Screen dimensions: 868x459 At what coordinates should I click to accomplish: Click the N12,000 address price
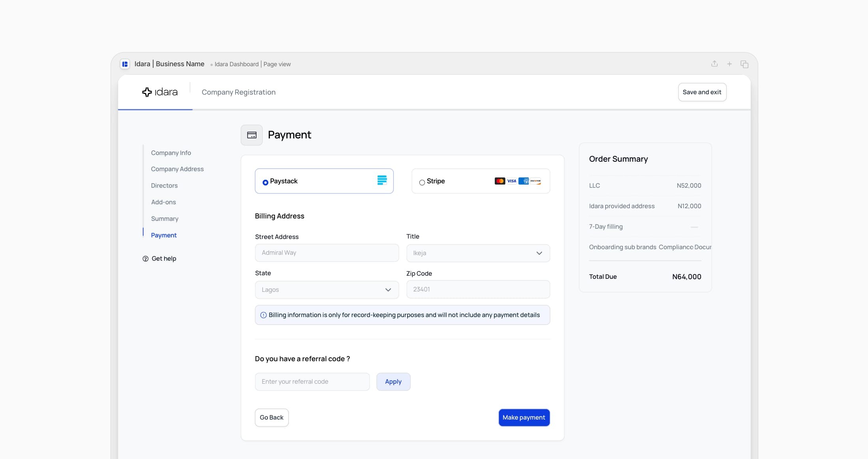click(x=689, y=206)
